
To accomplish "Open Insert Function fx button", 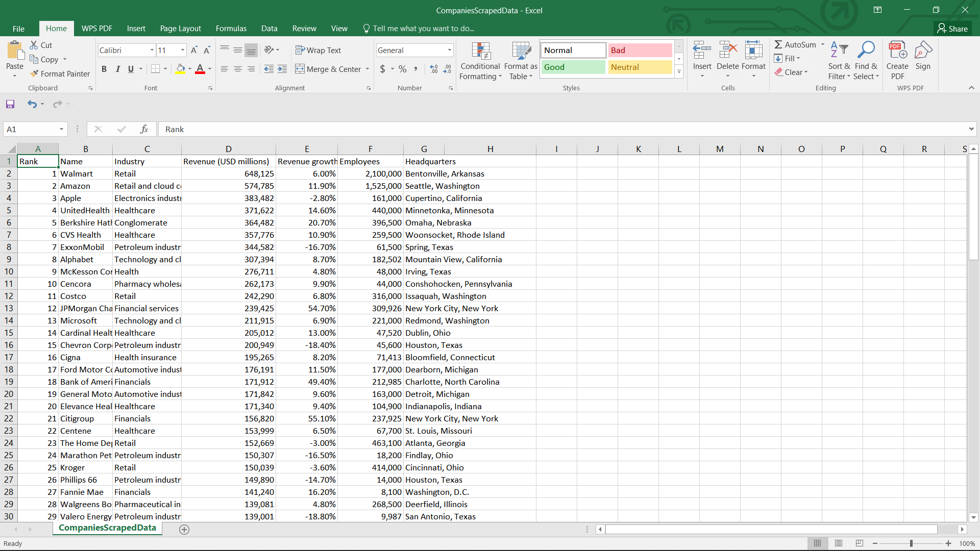I will click(144, 129).
